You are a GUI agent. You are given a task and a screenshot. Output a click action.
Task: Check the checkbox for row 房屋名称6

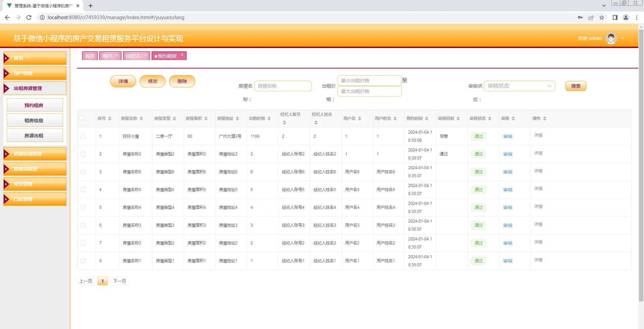[x=83, y=172]
